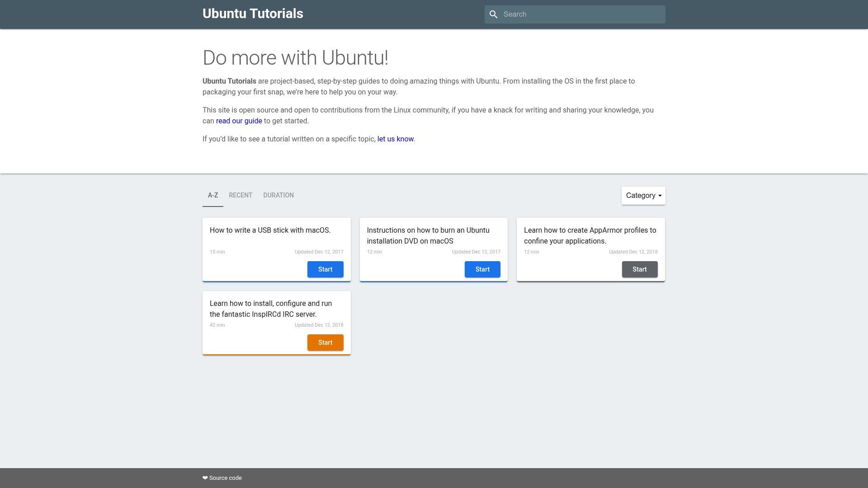Select the 'How to write a USB stick with macOS.' title
Viewport: 868px width, 488px height.
tap(270, 230)
